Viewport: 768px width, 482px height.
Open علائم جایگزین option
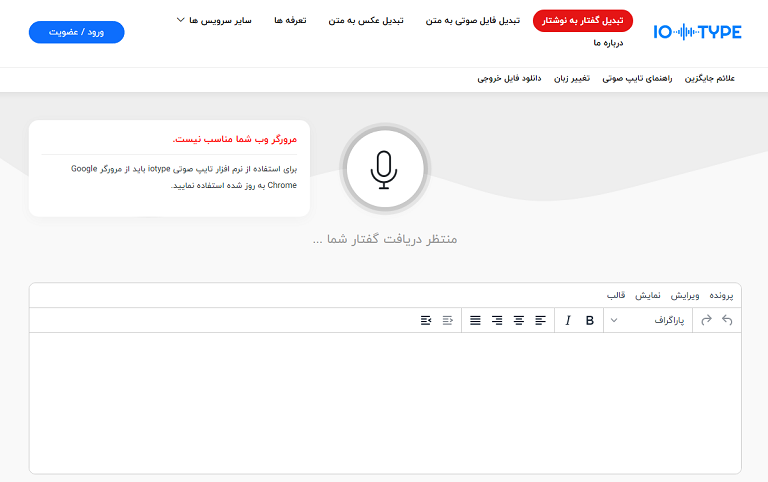(x=710, y=78)
